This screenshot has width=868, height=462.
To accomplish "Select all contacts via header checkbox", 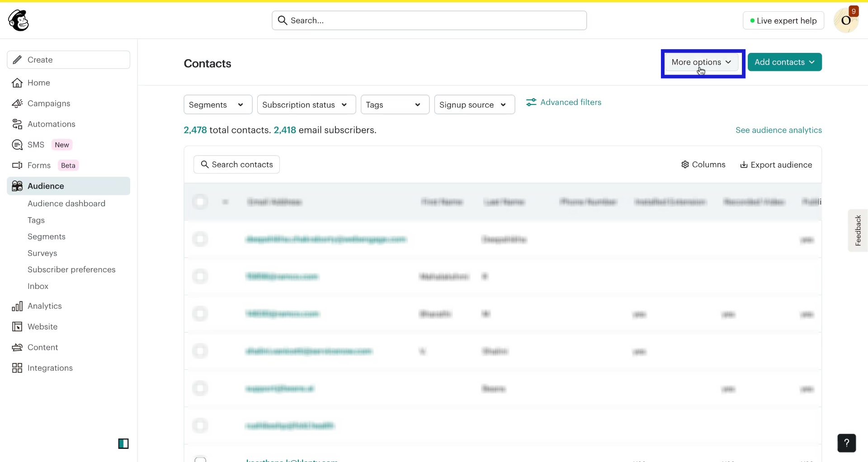I will pos(201,202).
